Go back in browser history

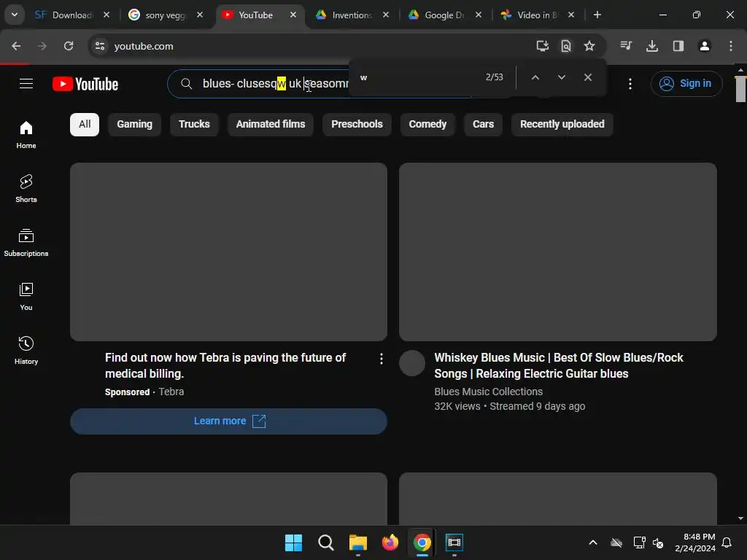click(16, 46)
